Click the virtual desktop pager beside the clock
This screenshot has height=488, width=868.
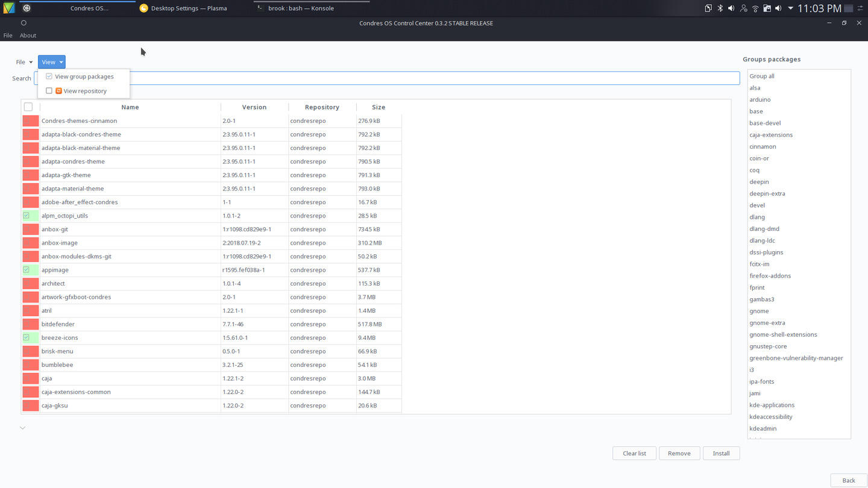point(848,8)
